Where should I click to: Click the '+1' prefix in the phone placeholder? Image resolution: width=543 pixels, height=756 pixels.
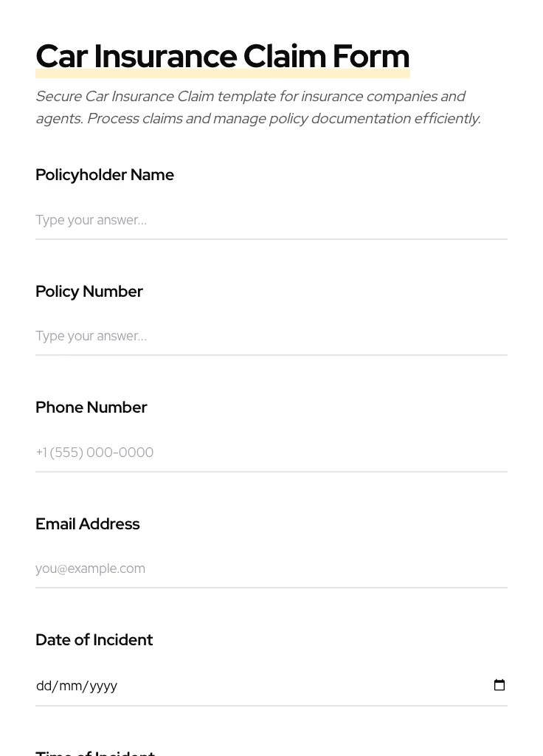click(x=41, y=453)
